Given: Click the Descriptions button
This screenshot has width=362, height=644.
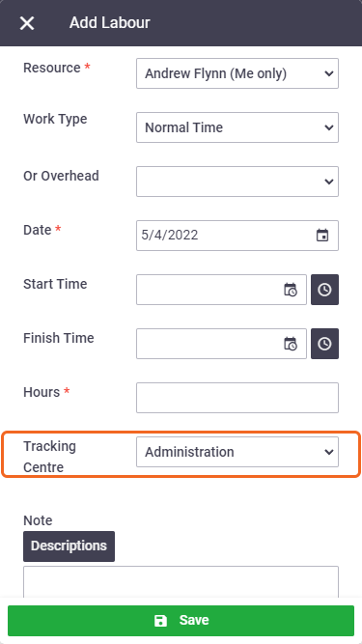Looking at the screenshot, I should point(69,546).
